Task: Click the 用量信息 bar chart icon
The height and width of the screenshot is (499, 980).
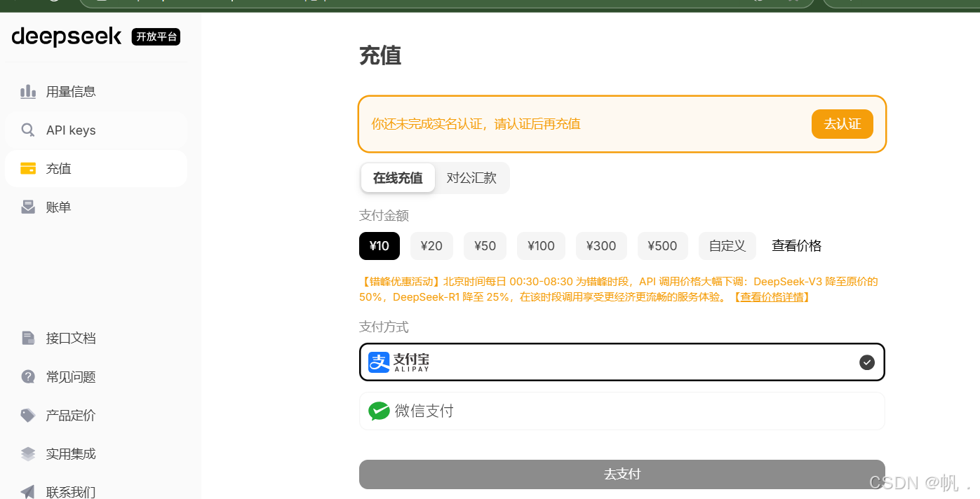Action: point(28,91)
